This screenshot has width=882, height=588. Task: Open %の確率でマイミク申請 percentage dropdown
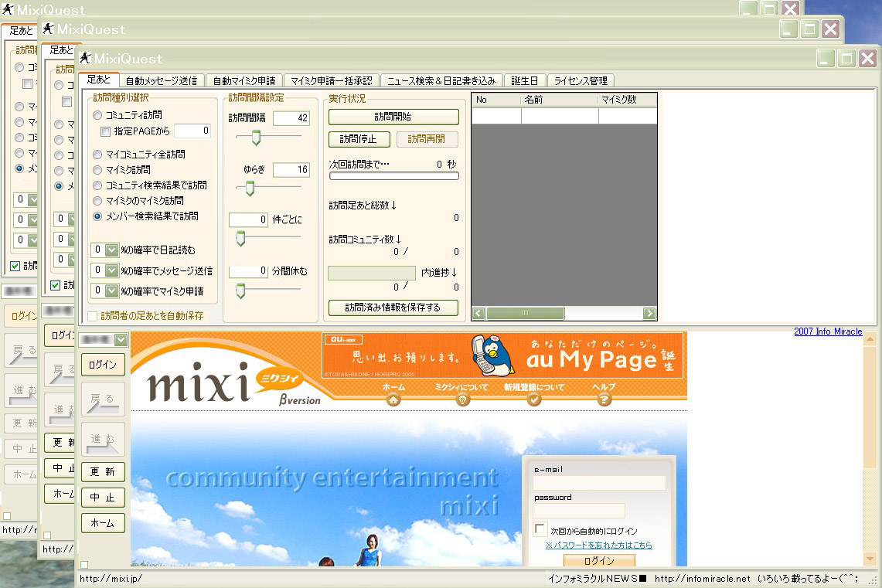[112, 291]
